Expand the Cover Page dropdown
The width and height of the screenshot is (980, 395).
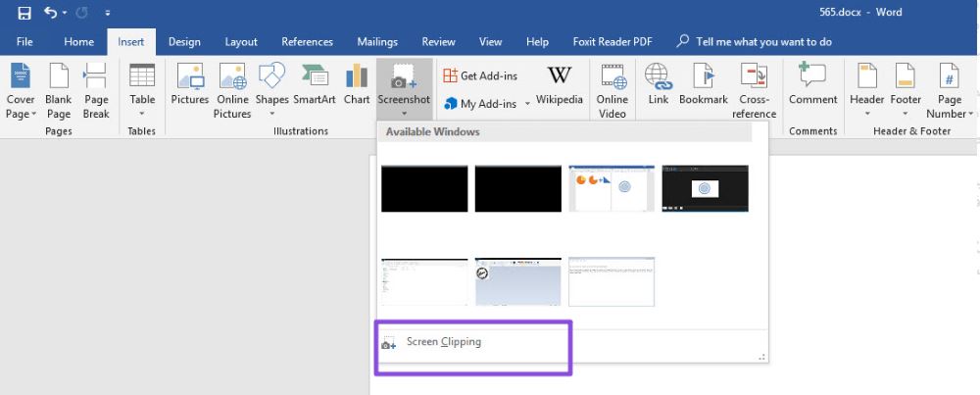[21, 114]
